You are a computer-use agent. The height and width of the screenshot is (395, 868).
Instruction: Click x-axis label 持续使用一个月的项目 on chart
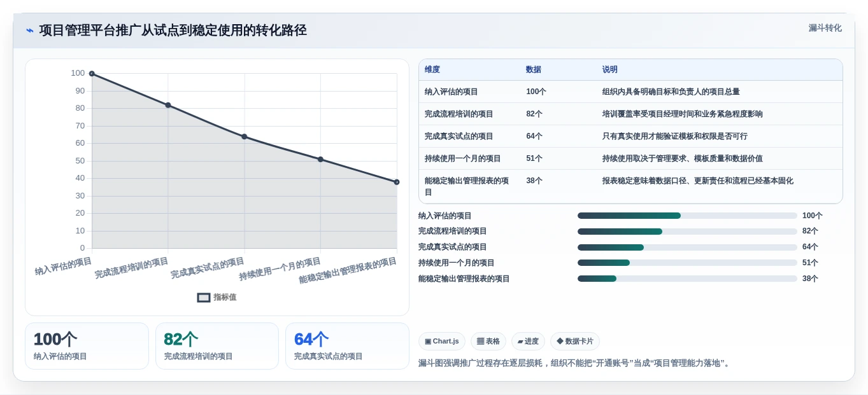tap(280, 269)
